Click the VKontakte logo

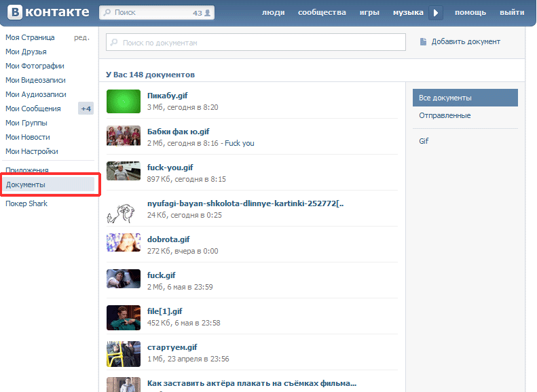(48, 12)
